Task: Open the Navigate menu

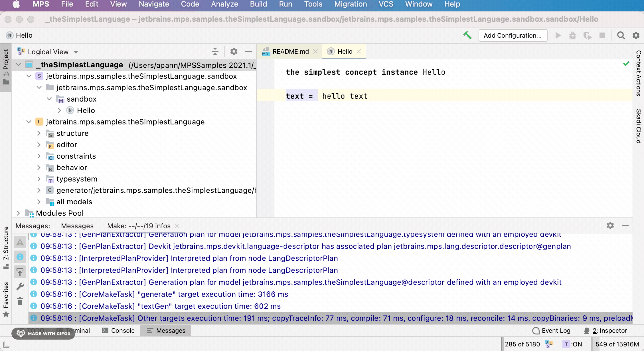Action: [154, 4]
